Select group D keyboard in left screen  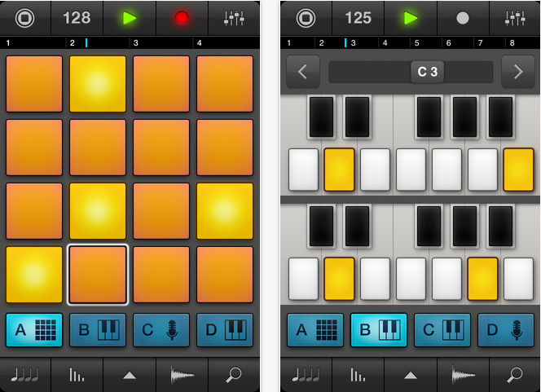point(225,330)
